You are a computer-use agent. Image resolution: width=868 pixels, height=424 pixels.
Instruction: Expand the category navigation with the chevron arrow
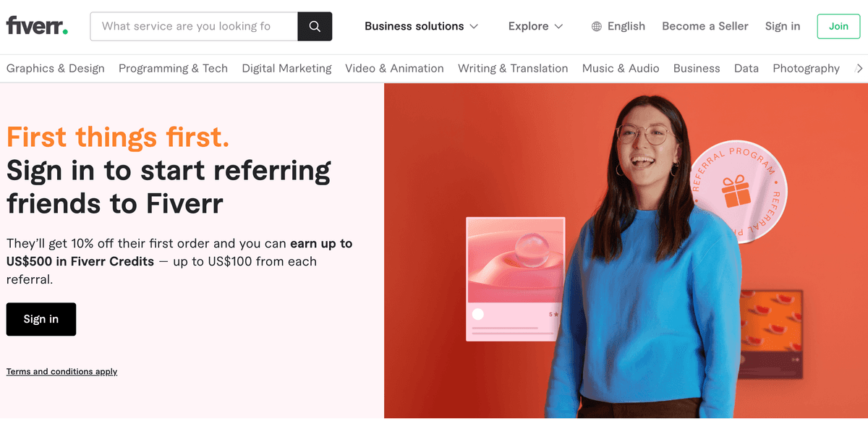tap(859, 68)
